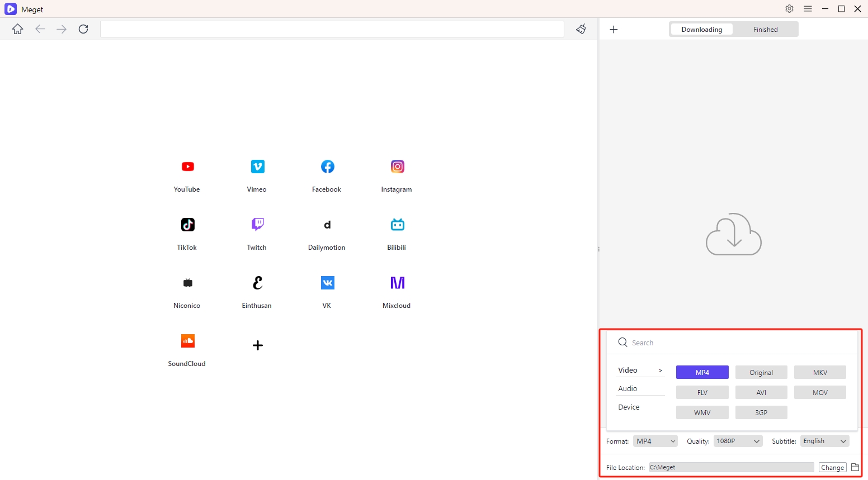Choose the Original format button
This screenshot has height=480, width=868.
(x=761, y=373)
